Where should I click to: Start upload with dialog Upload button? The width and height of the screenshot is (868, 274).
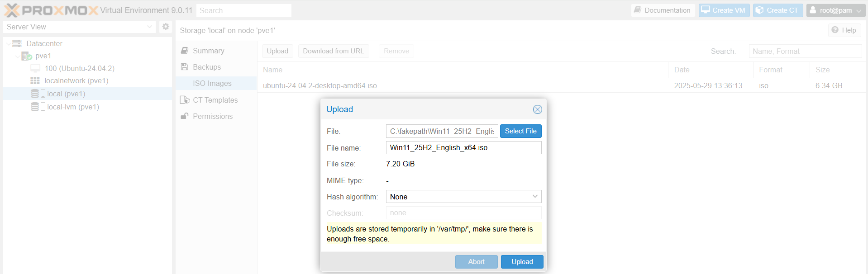point(522,262)
